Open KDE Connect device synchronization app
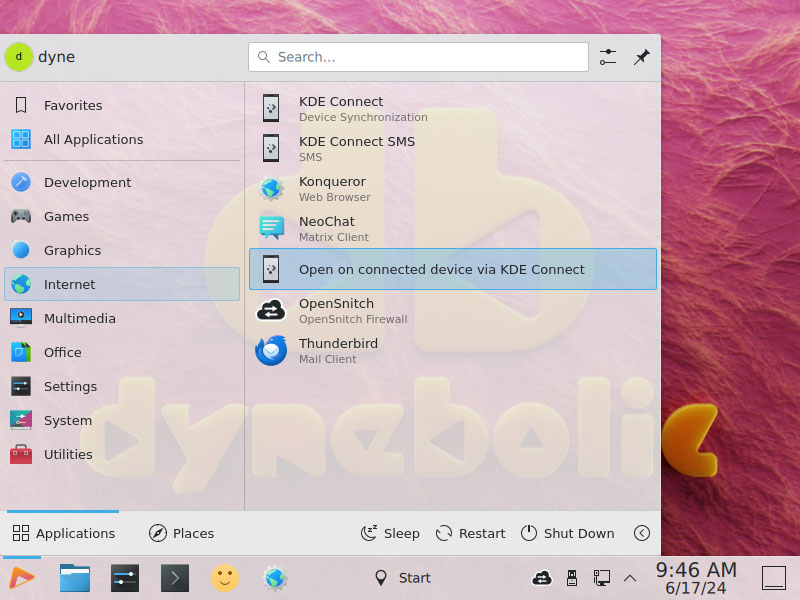Screen dimensions: 800x600 [x=453, y=109]
